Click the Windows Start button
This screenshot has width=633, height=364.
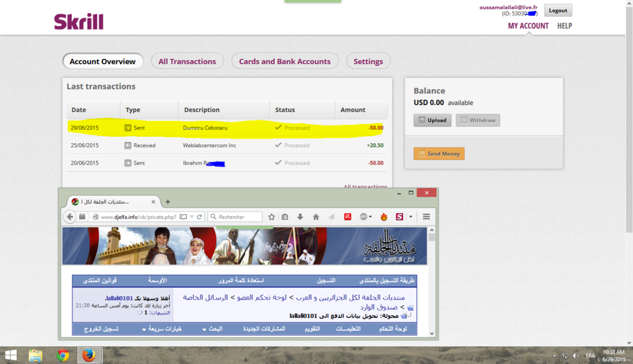click(11, 355)
